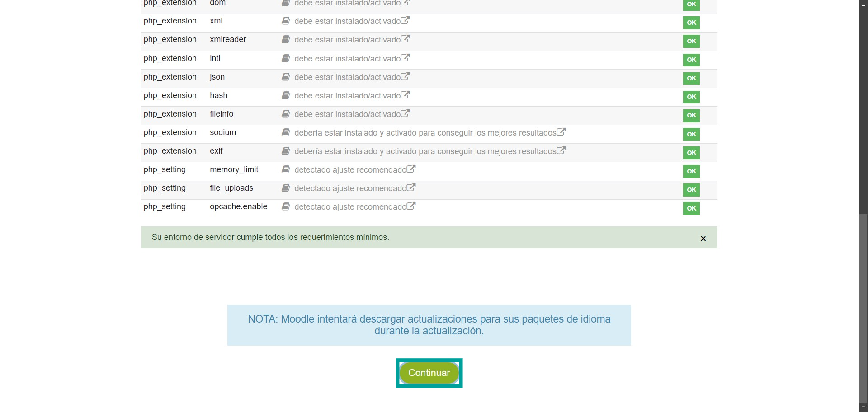
Task: Click the Continuar button
Action: pyautogui.click(x=429, y=373)
